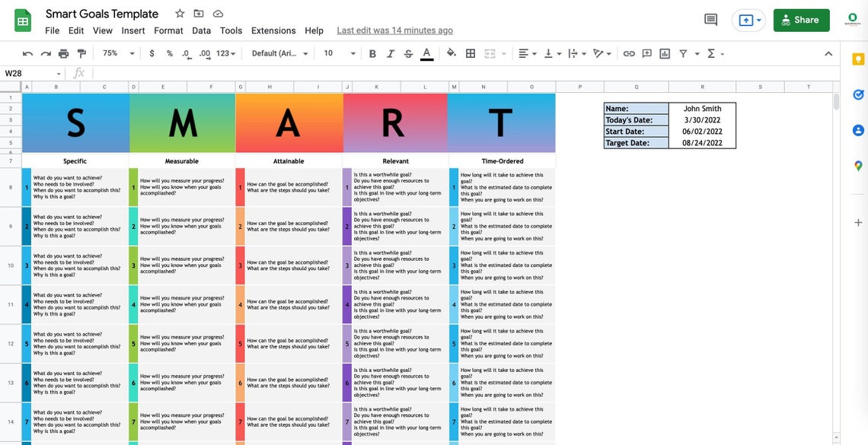Viewport: 868px width, 445px height.
Task: Insert a link
Action: (x=629, y=53)
